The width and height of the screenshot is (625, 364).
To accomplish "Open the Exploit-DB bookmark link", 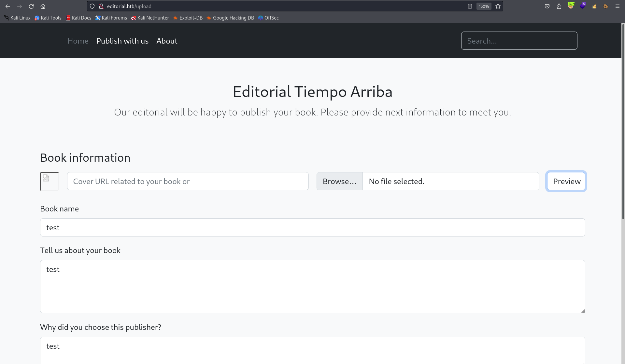I will (x=191, y=18).
